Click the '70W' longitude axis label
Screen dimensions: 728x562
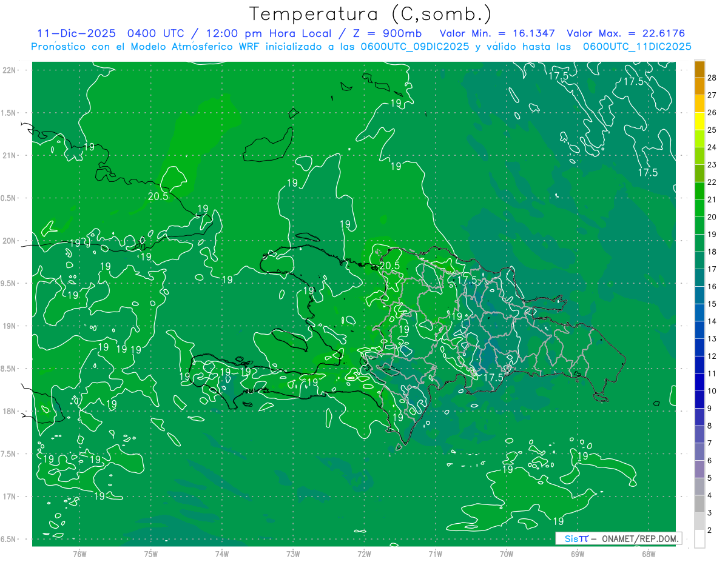click(x=506, y=554)
